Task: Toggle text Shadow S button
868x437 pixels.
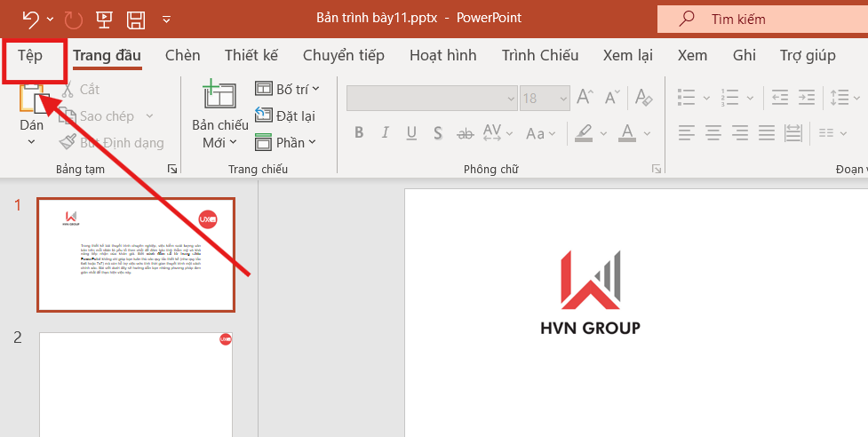Action: click(438, 132)
